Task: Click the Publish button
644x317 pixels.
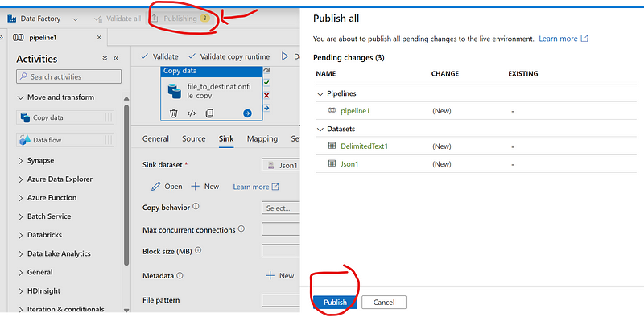Action: (335, 303)
